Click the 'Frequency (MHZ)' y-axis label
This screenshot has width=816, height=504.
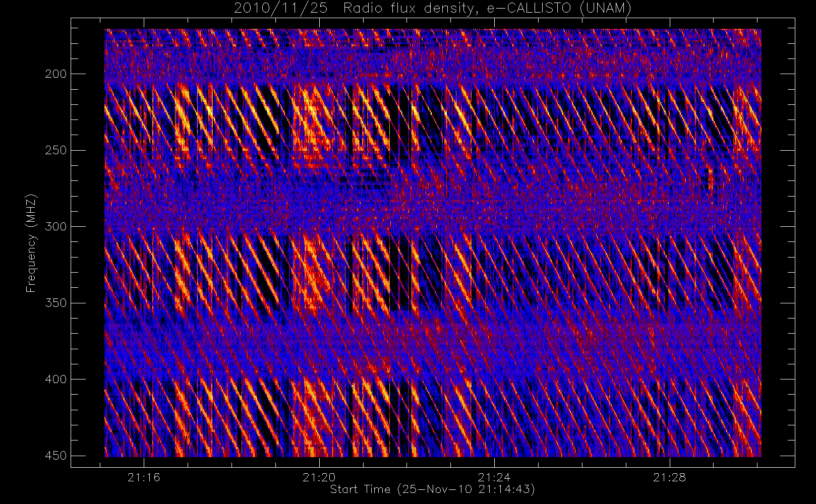(31, 243)
